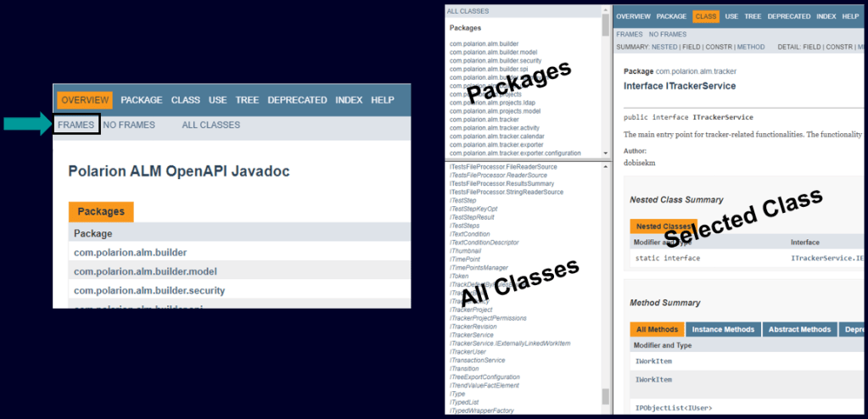
Task: Open the ITransactionService class link
Action: (477, 360)
